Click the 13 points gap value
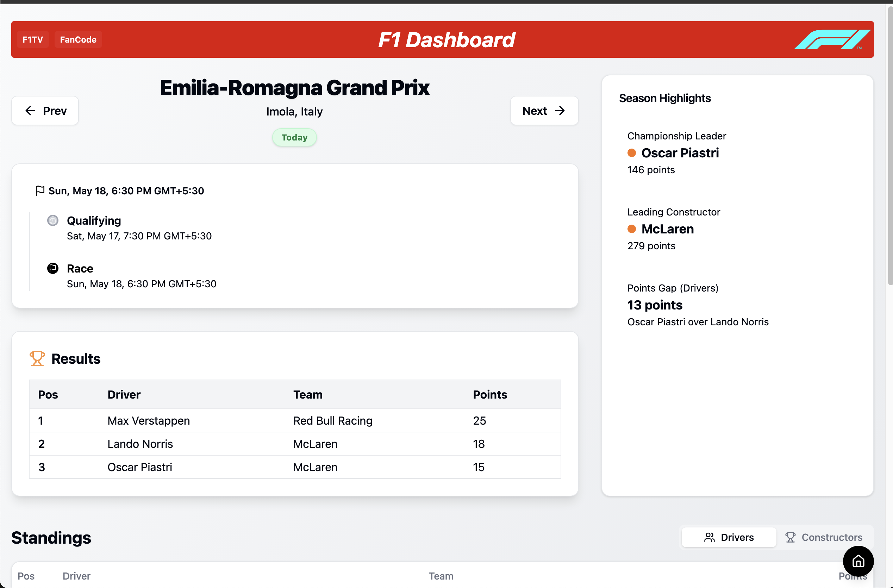 (655, 305)
